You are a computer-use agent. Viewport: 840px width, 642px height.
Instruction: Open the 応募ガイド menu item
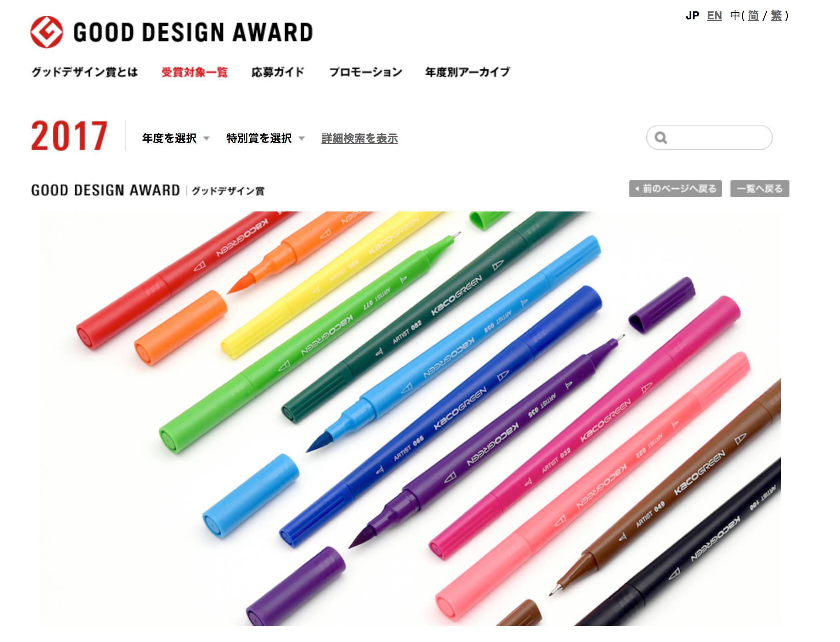point(278,72)
